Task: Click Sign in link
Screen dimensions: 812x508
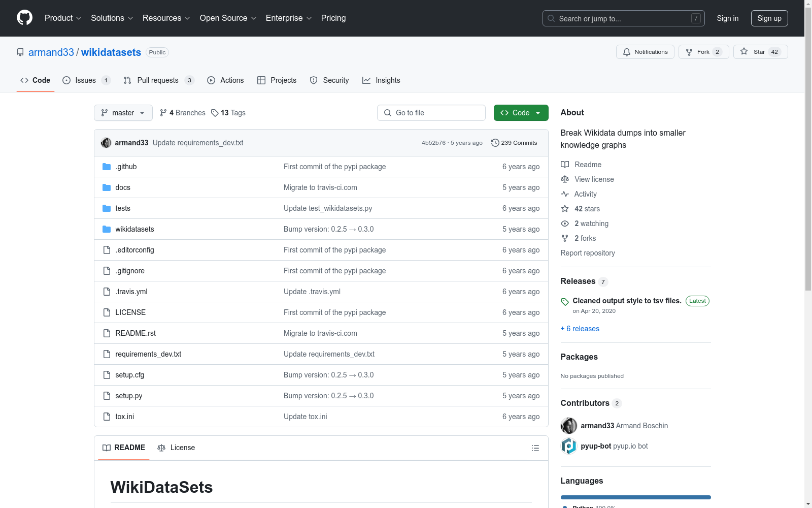Action: pos(728,18)
